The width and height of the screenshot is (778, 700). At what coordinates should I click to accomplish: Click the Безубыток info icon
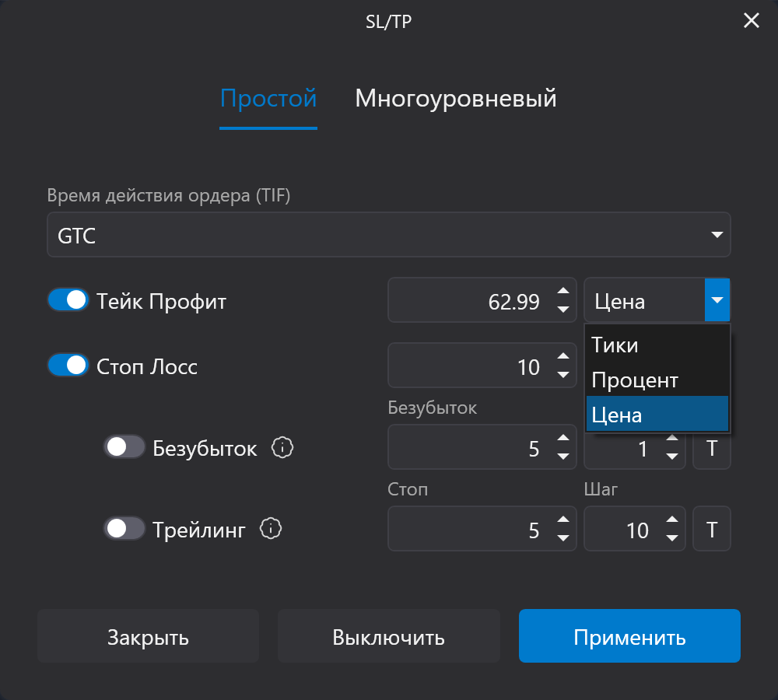[x=282, y=447]
